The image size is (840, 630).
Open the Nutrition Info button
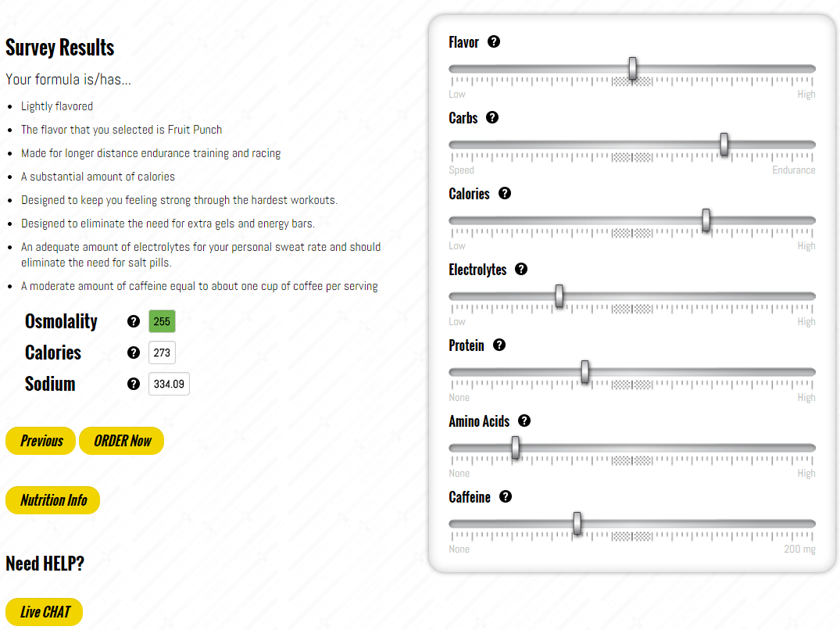point(53,500)
